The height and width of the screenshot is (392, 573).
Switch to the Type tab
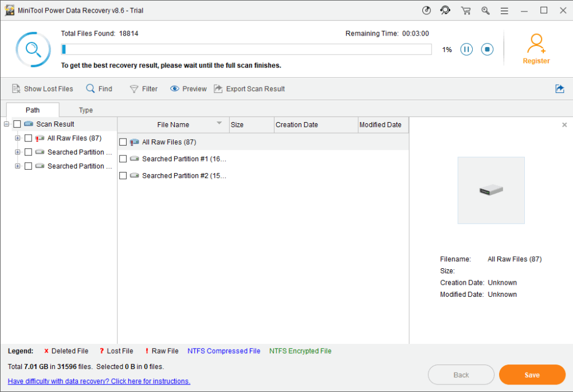(x=86, y=110)
